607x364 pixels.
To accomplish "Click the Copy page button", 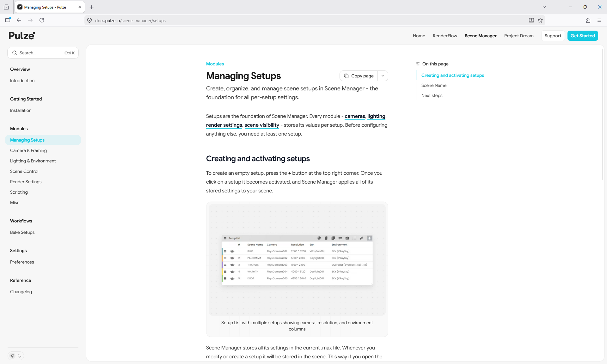I will pyautogui.click(x=359, y=76).
